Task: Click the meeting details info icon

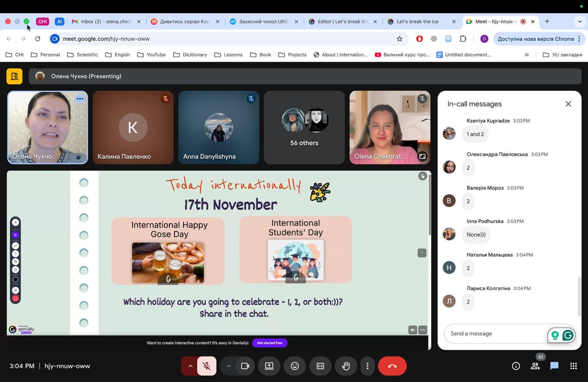Action: [516, 366]
